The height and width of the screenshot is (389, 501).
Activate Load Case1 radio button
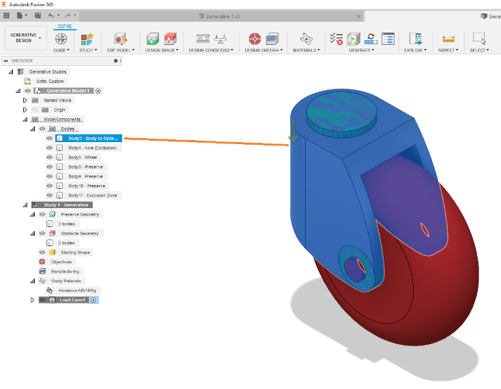click(x=94, y=300)
